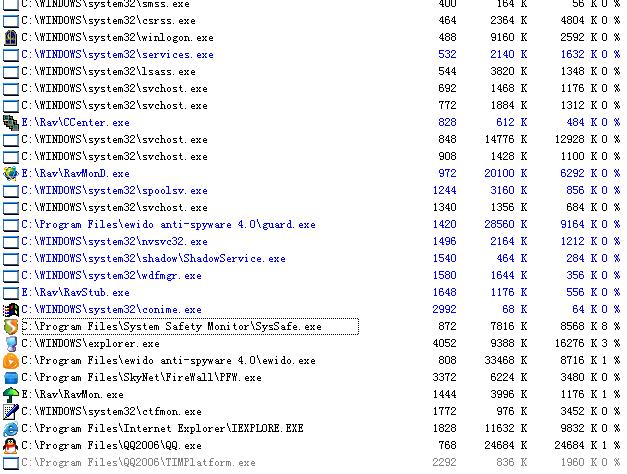
Task: Click memory value 14776 K
Action: 506,140
